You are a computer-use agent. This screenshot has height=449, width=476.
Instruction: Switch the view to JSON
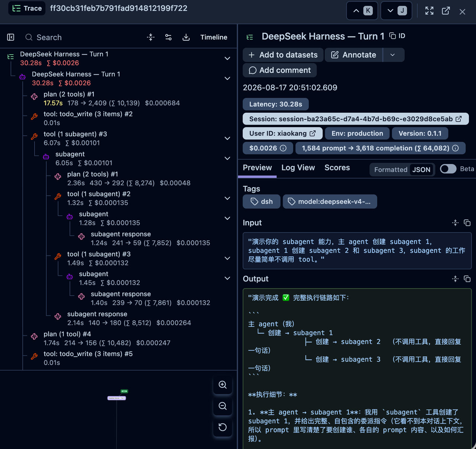(421, 170)
